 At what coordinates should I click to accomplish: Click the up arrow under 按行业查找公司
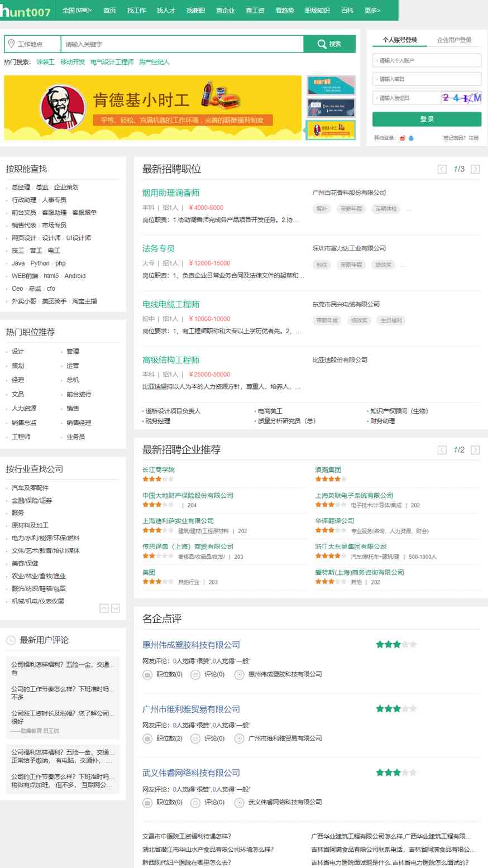[104, 608]
